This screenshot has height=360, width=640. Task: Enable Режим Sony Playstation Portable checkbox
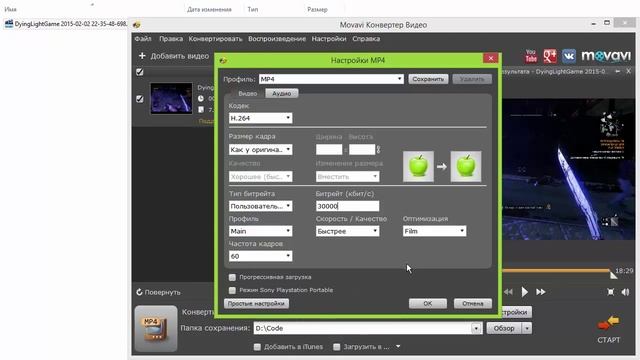(232, 290)
